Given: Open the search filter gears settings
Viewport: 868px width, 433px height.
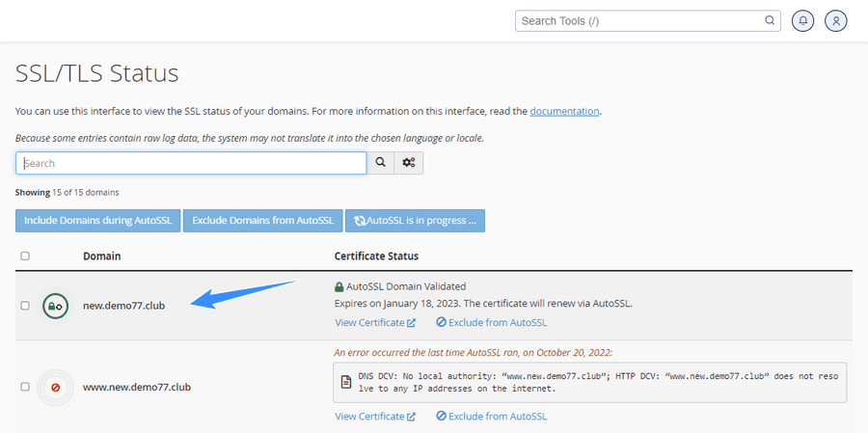Looking at the screenshot, I should tap(409, 163).
